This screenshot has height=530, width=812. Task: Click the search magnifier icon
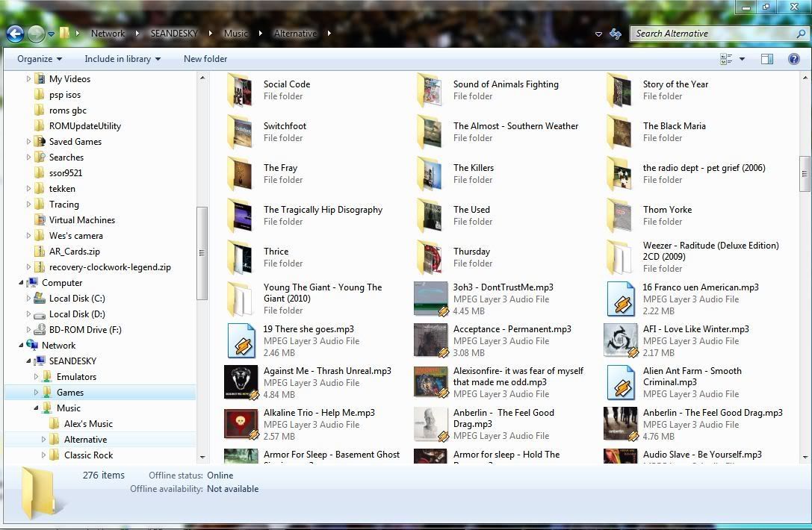point(801,34)
